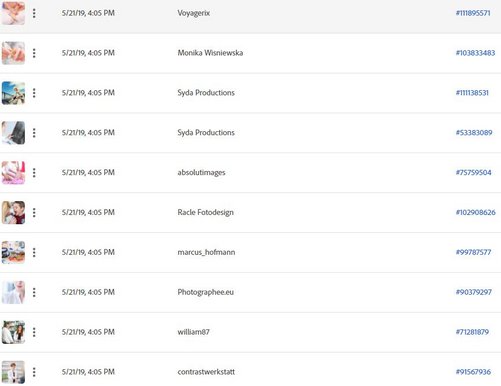Open the options menu beside marcus_hofmann
Viewport: 501px width, 386px height.
[x=34, y=252]
